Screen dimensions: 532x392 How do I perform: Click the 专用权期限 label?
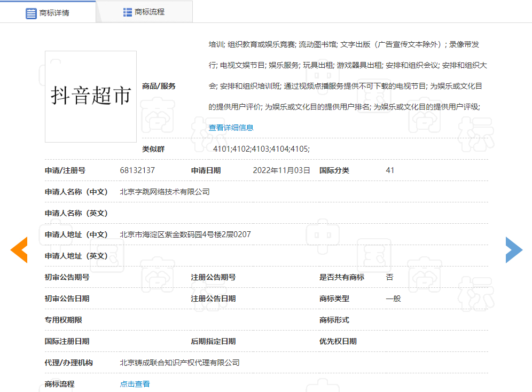coord(64,320)
